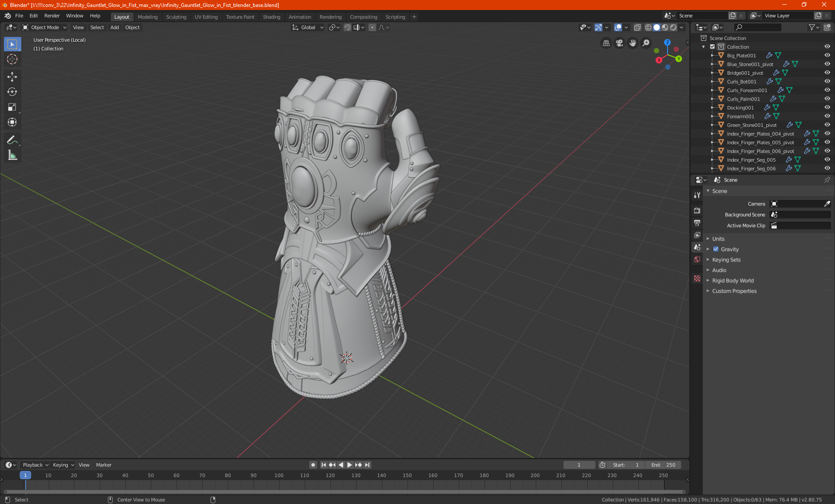Open the Marker menu in timeline

104,465
